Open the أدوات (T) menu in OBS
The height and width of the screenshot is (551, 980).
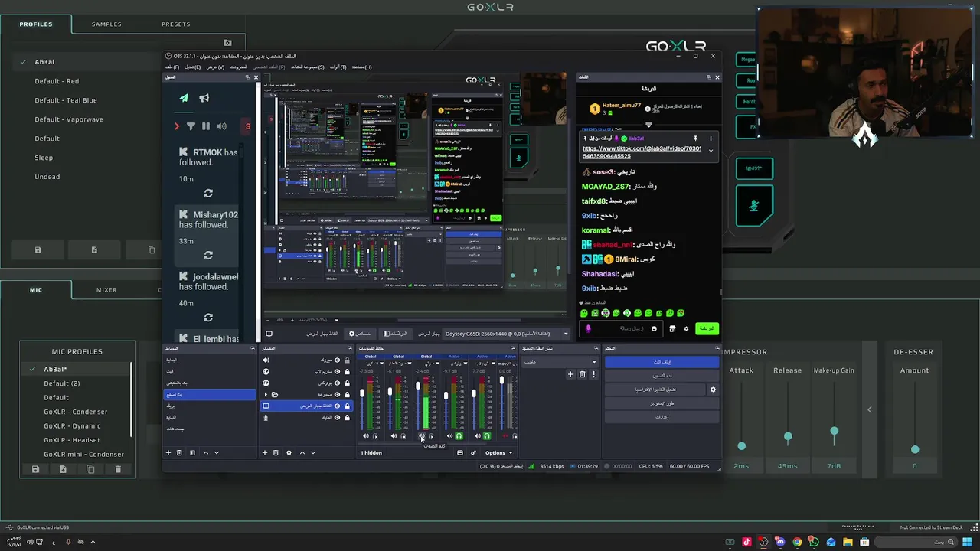point(338,67)
